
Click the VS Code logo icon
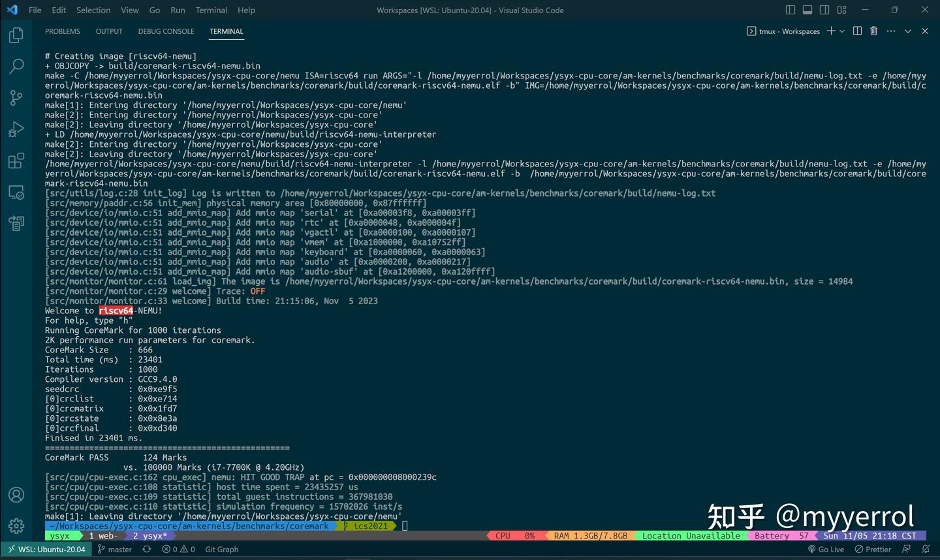12,10
